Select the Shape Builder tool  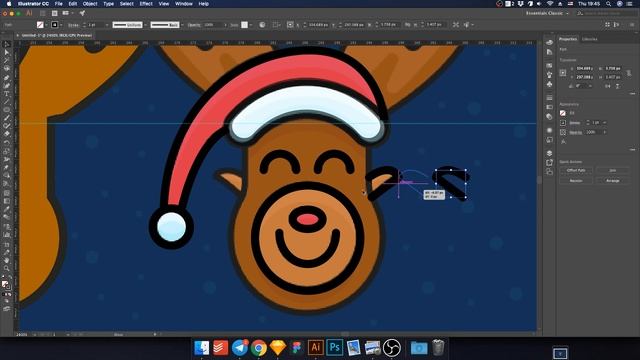point(7,176)
